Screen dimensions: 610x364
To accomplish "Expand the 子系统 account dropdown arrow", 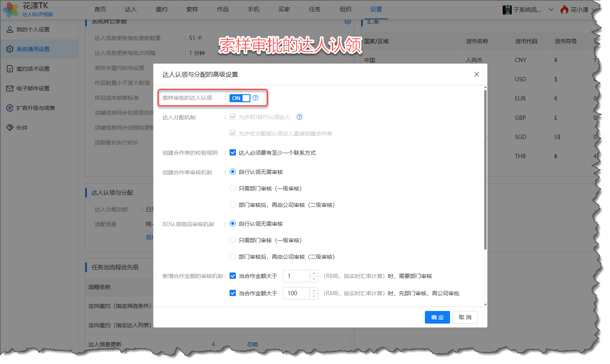I will point(551,10).
